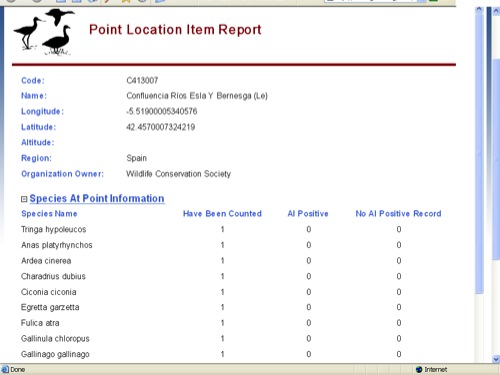
Task: Click the Species Name column header
Action: [x=49, y=214]
